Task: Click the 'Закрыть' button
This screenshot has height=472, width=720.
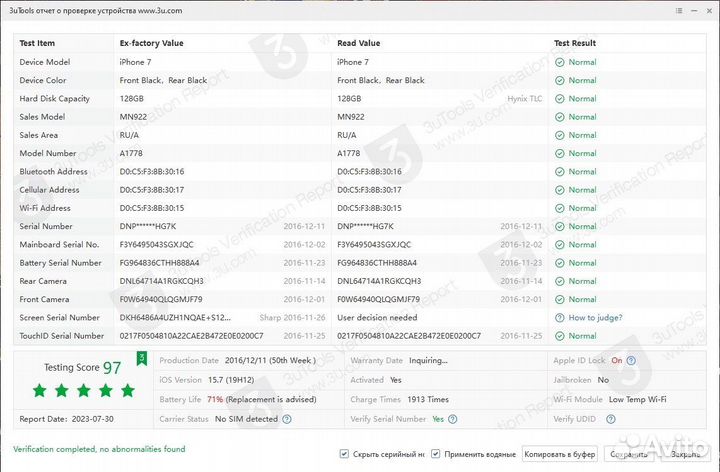Action: [686, 454]
